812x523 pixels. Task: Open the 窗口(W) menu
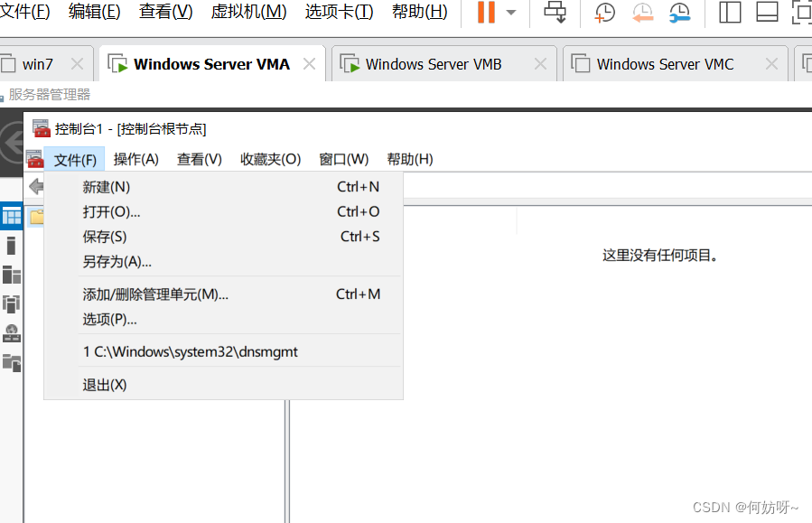coord(344,160)
